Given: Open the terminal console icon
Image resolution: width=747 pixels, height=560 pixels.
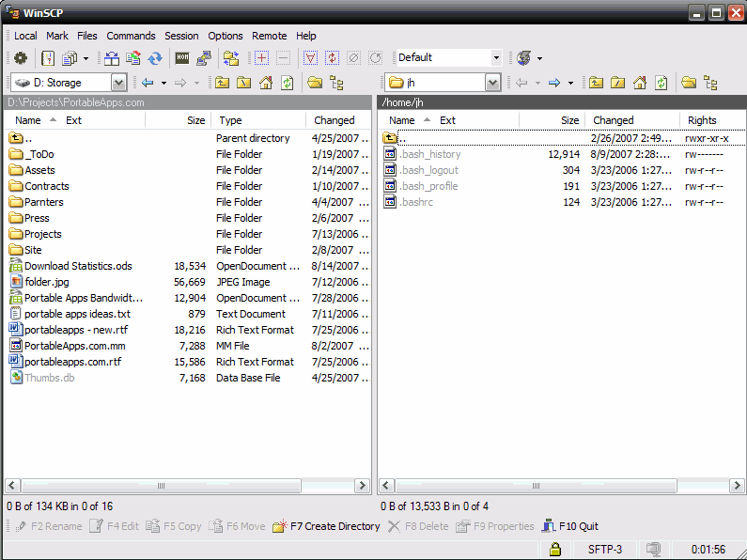Looking at the screenshot, I should (x=182, y=58).
